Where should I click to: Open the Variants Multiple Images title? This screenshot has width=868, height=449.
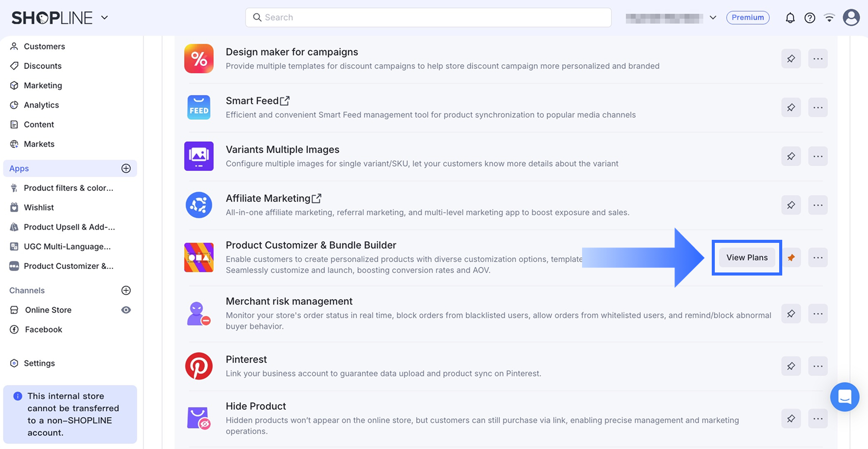coord(282,149)
